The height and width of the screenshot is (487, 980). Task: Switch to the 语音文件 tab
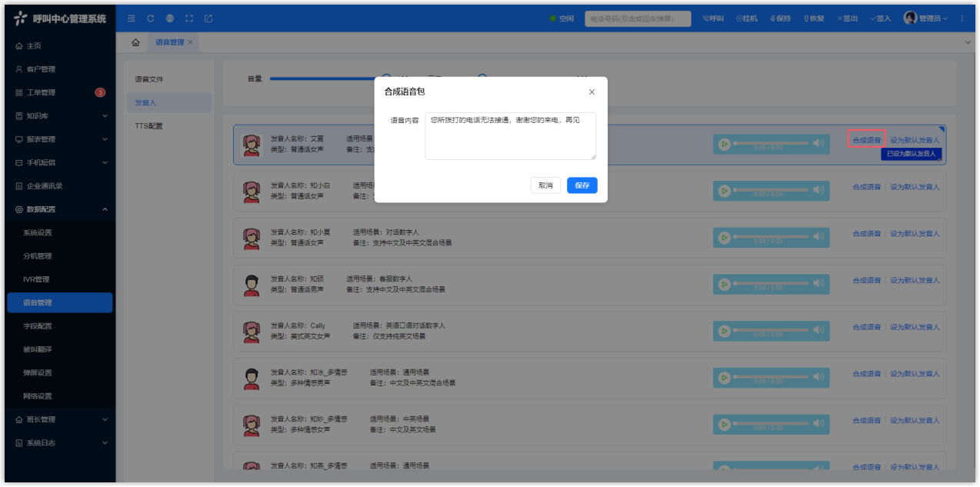(149, 79)
